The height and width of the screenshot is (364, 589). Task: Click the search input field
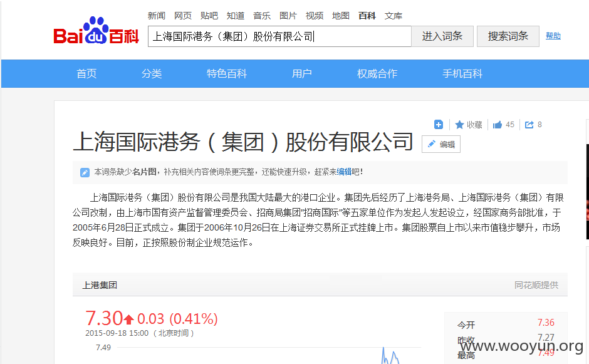279,36
